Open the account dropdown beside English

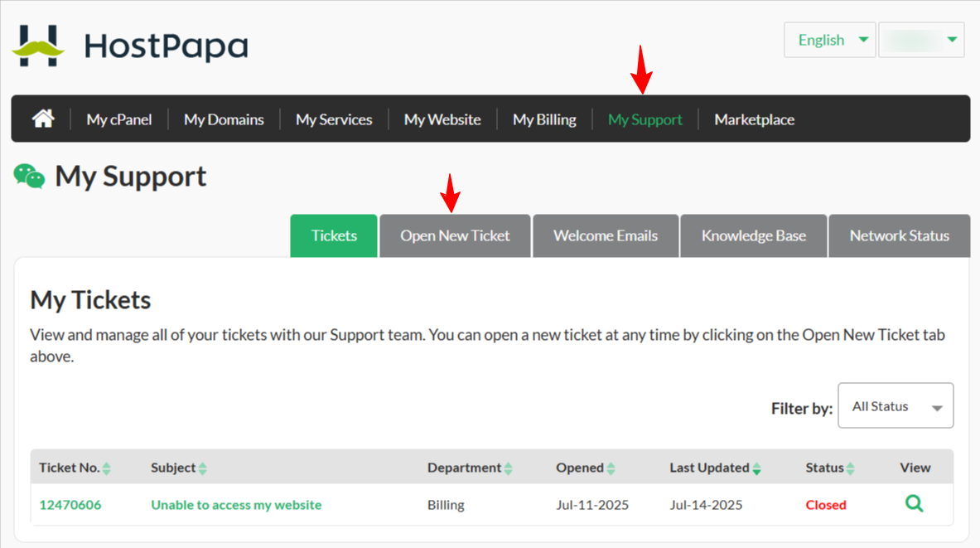(921, 40)
